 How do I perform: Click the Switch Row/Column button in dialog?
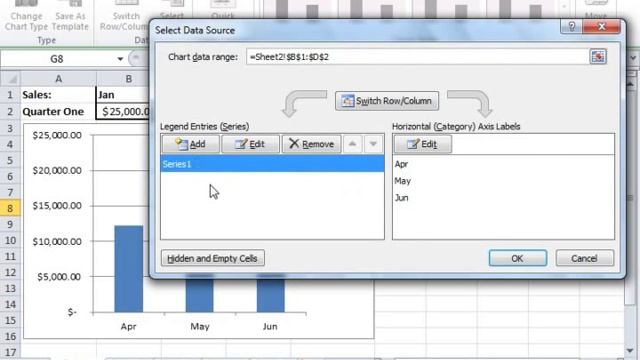[387, 101]
